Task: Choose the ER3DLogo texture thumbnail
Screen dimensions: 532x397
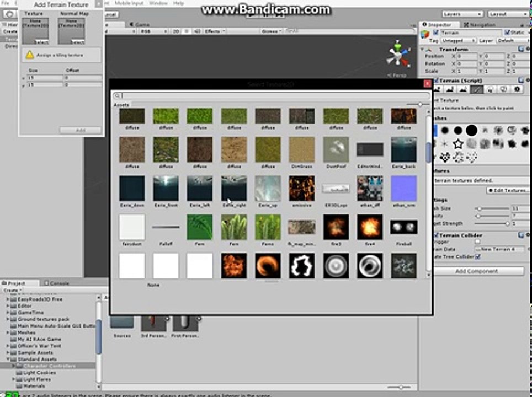Action: pyautogui.click(x=336, y=189)
